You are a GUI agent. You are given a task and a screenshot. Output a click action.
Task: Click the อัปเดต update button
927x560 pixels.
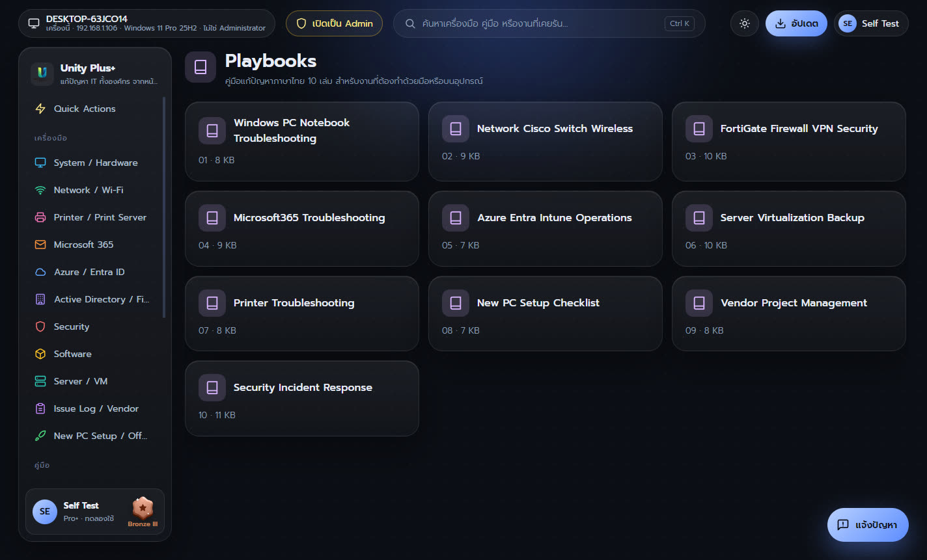point(796,23)
